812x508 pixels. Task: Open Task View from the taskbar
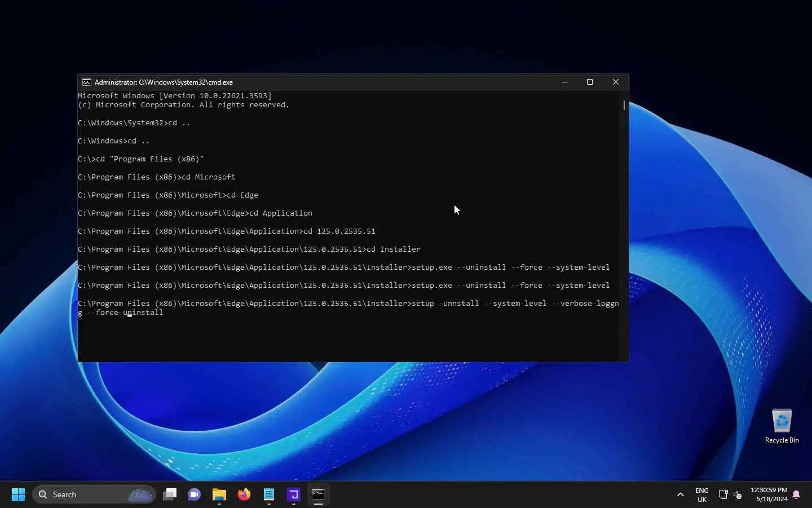pos(170,494)
